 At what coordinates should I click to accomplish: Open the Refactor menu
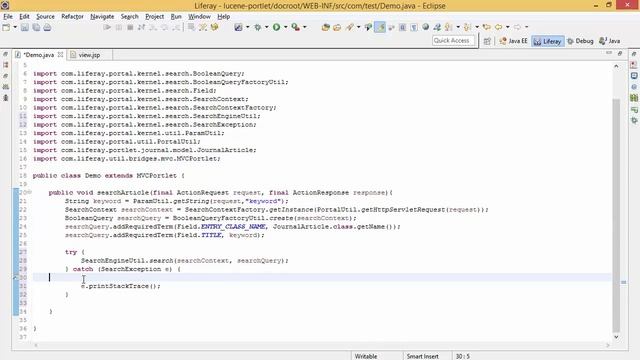pos(72,17)
